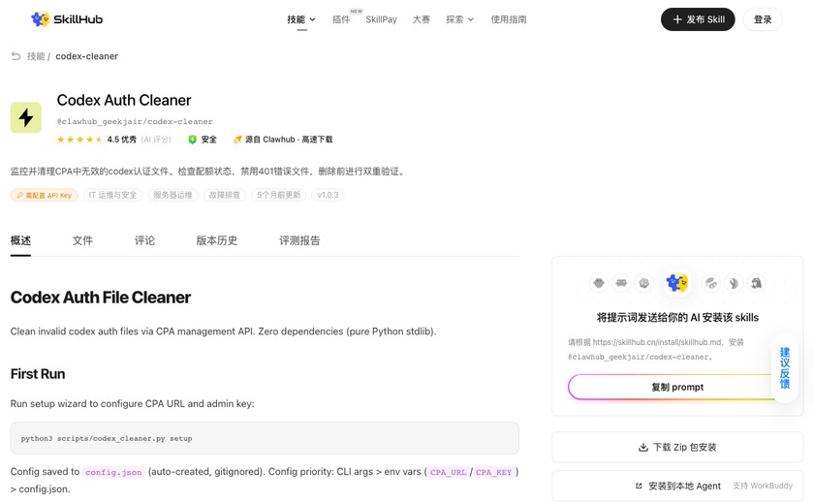Click the back arrow in breadcrumb

tap(16, 56)
